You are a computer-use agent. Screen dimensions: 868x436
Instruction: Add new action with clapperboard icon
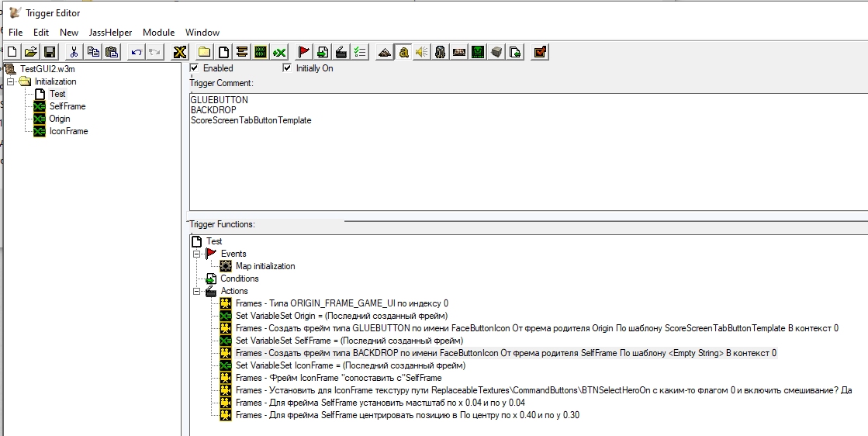point(341,52)
